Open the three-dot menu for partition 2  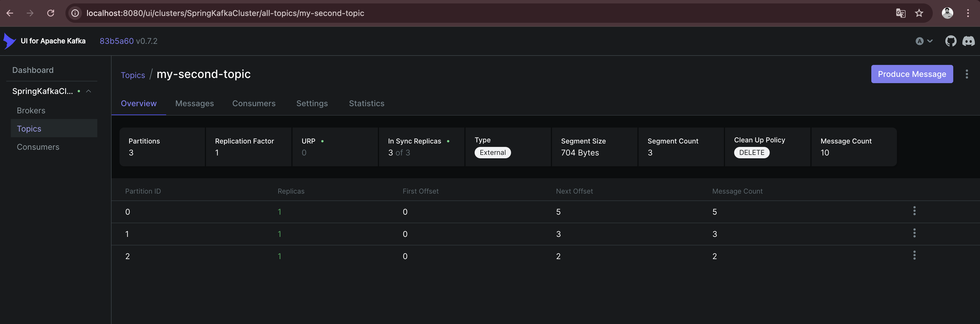(x=914, y=255)
